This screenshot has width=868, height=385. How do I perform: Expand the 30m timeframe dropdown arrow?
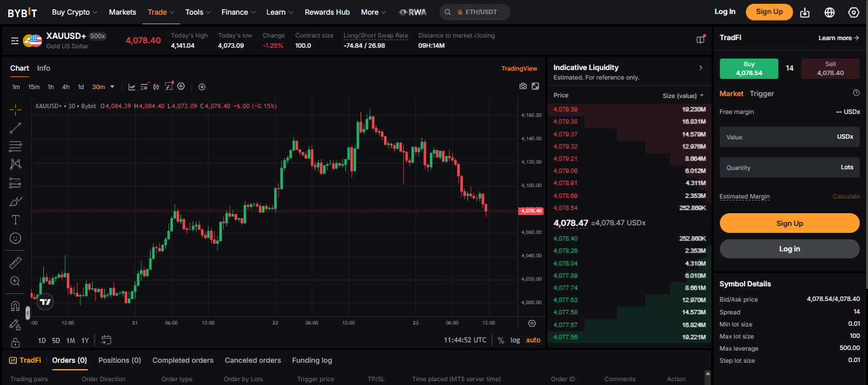coord(113,87)
